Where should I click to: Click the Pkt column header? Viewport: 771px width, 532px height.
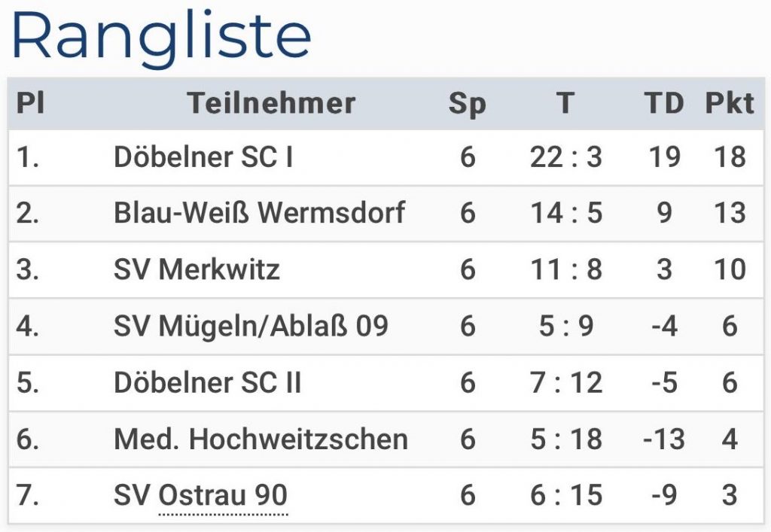729,103
